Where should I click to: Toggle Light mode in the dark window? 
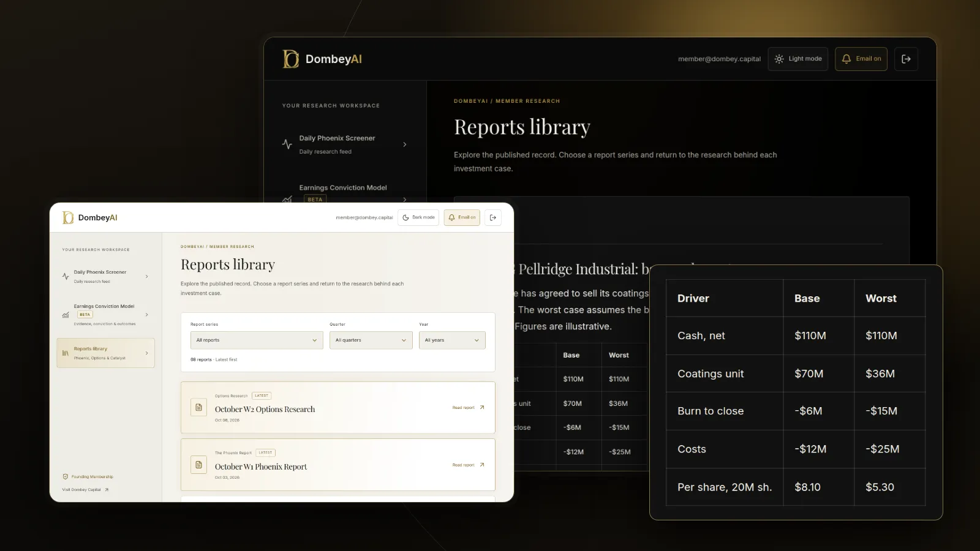[798, 59]
